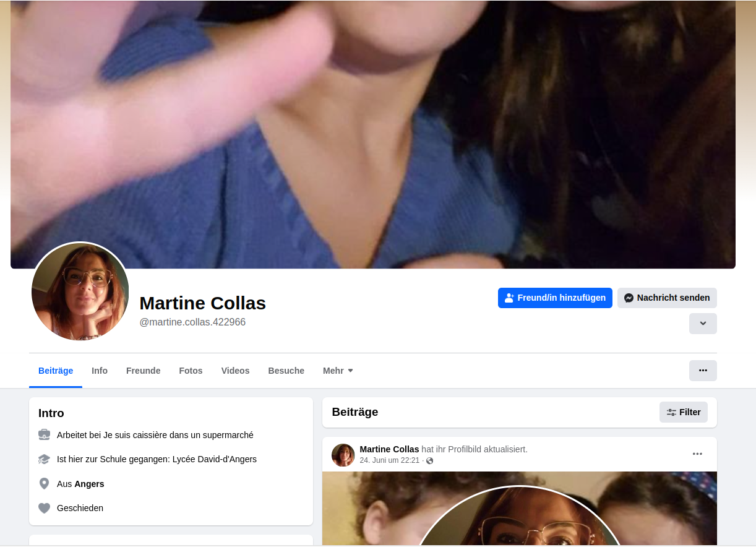Open the Filter button for Beiträge

(x=684, y=412)
